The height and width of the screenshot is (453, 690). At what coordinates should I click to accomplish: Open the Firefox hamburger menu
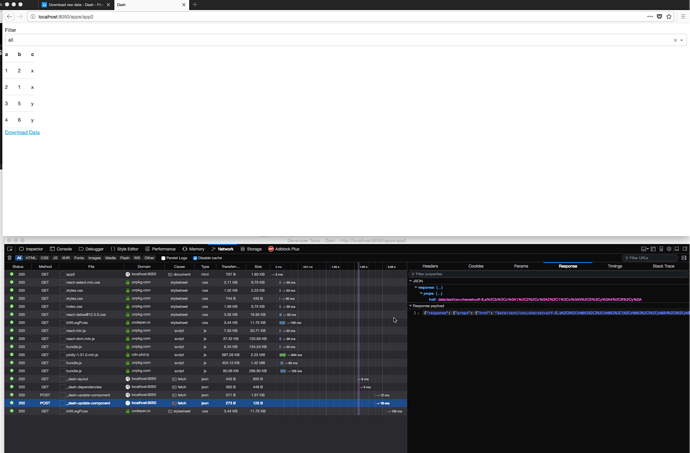683,16
